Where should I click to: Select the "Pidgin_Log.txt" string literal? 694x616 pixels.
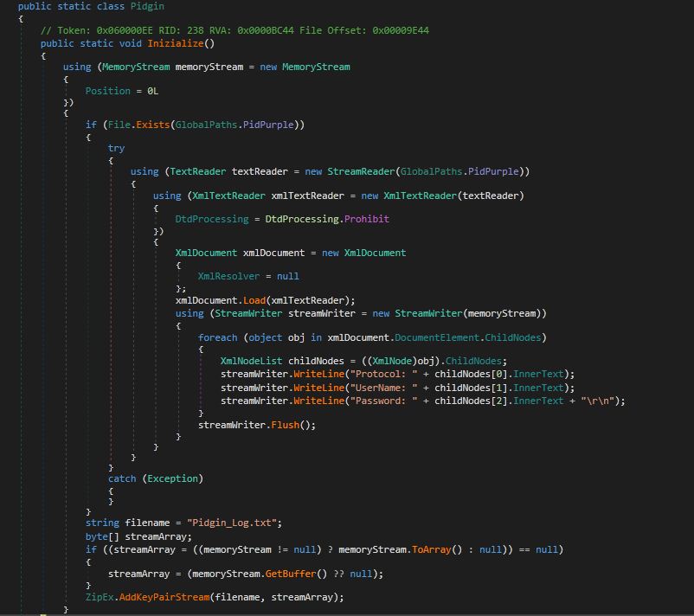[232, 523]
